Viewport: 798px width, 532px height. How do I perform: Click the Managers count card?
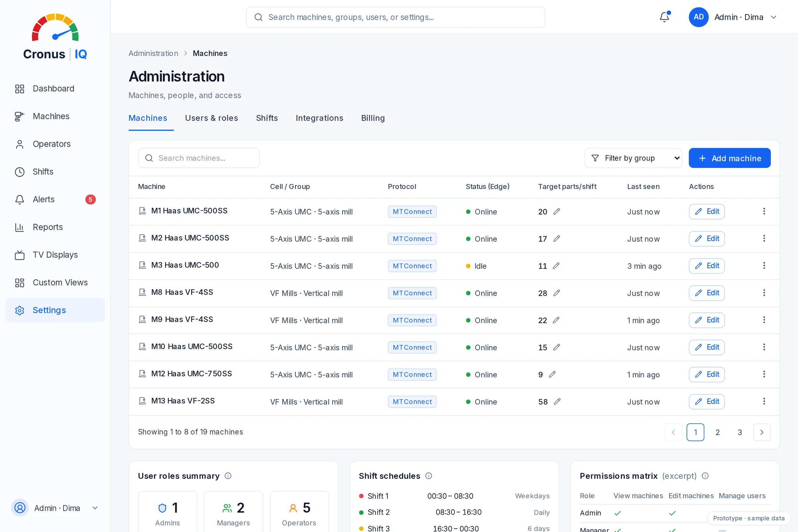233,512
